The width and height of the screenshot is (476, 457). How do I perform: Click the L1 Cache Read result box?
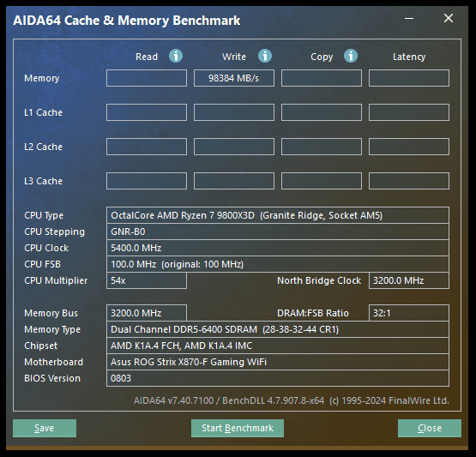point(147,112)
